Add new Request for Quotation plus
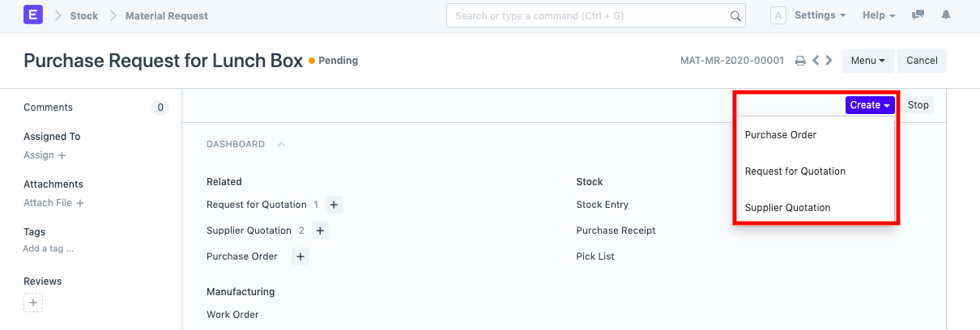 click(334, 205)
